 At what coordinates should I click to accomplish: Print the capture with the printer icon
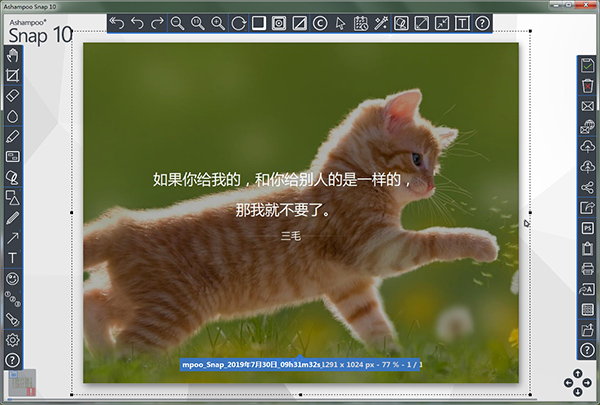587,269
